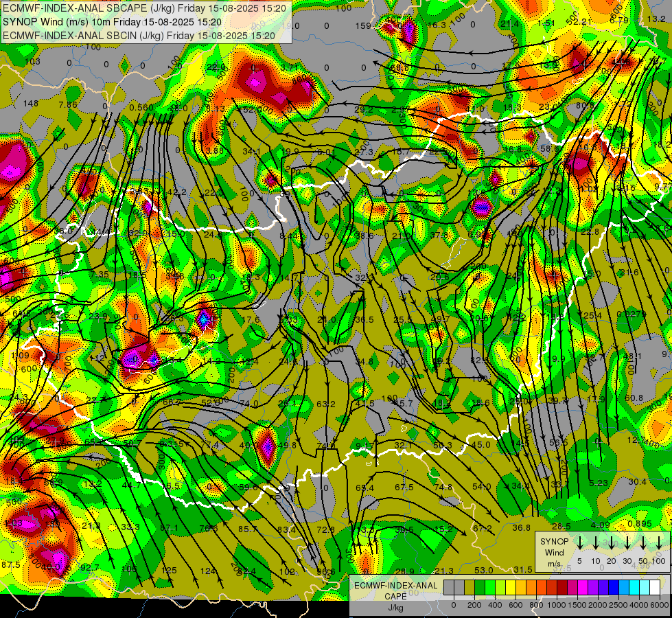Click the map value 9.17
This screenshot has width=672, height=618.
[364, 446]
